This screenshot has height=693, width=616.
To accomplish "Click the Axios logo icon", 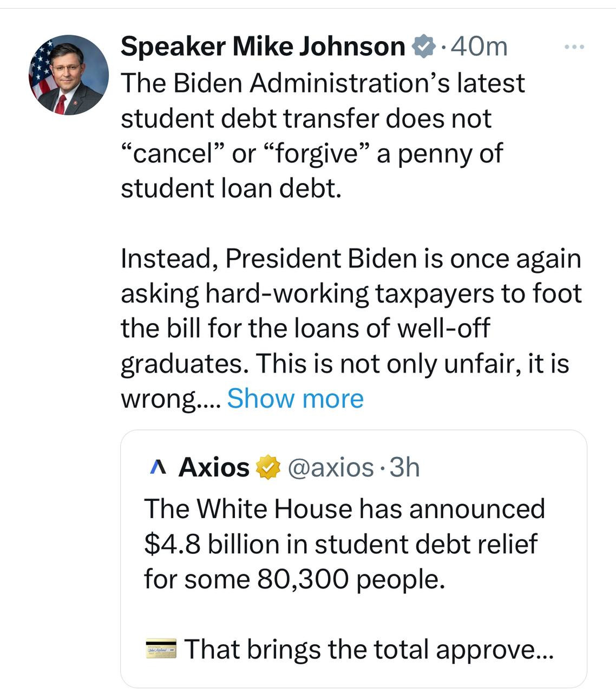I will [x=157, y=467].
